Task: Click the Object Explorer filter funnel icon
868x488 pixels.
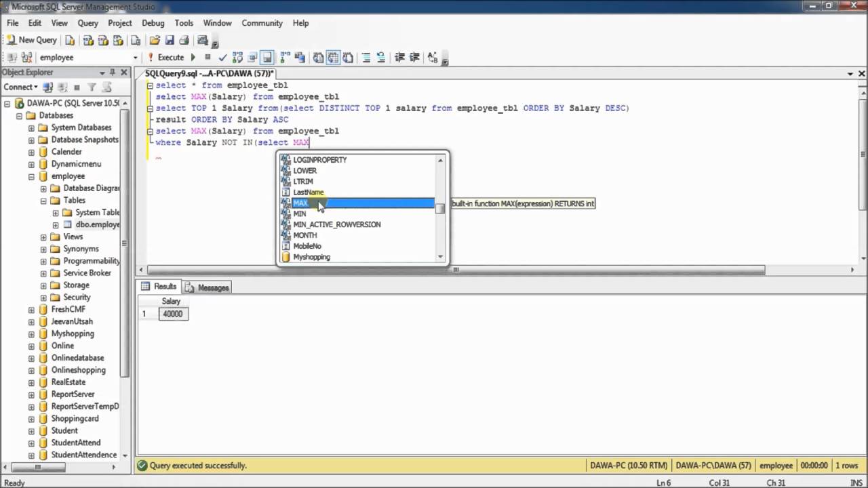Action: pyautogui.click(x=92, y=87)
